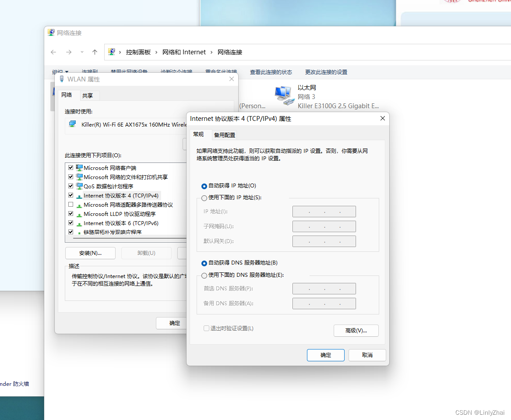Viewport: 511px width, 420px height.
Task: Select 自动获得 DNS 服务器地址 radio button
Action: 204,263
